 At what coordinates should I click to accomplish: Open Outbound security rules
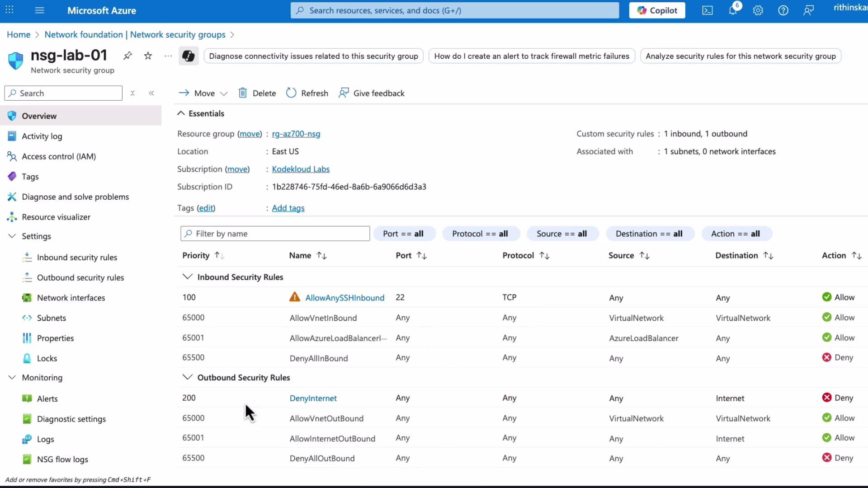coord(81,277)
